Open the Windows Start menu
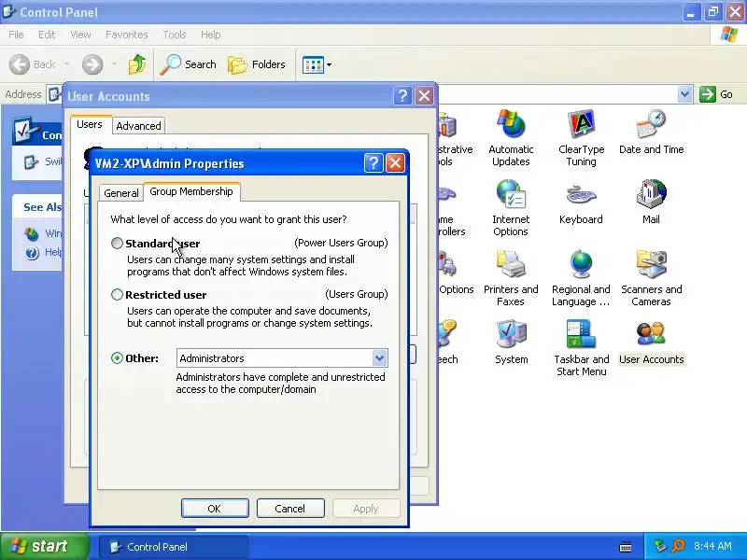This screenshot has width=747, height=560. pos(44,546)
